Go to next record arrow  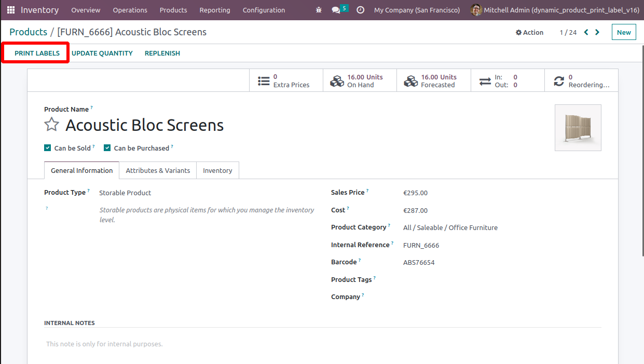pos(597,32)
